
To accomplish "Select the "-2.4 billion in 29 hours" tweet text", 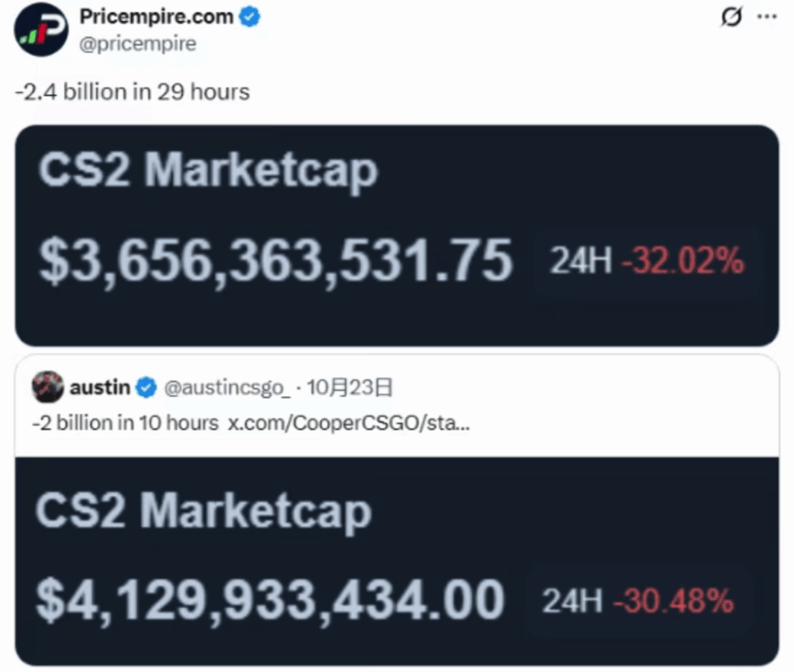I will (132, 92).
